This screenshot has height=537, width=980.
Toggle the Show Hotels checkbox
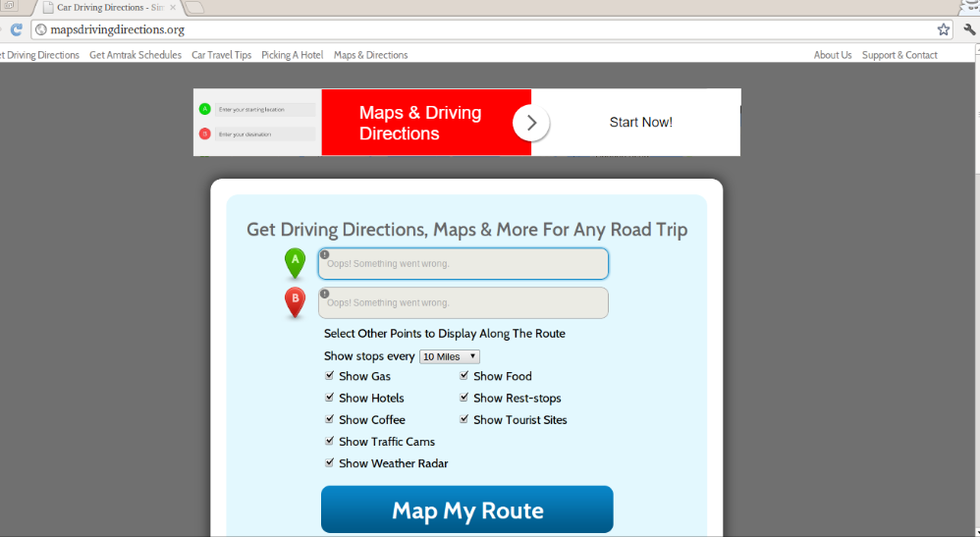click(329, 397)
